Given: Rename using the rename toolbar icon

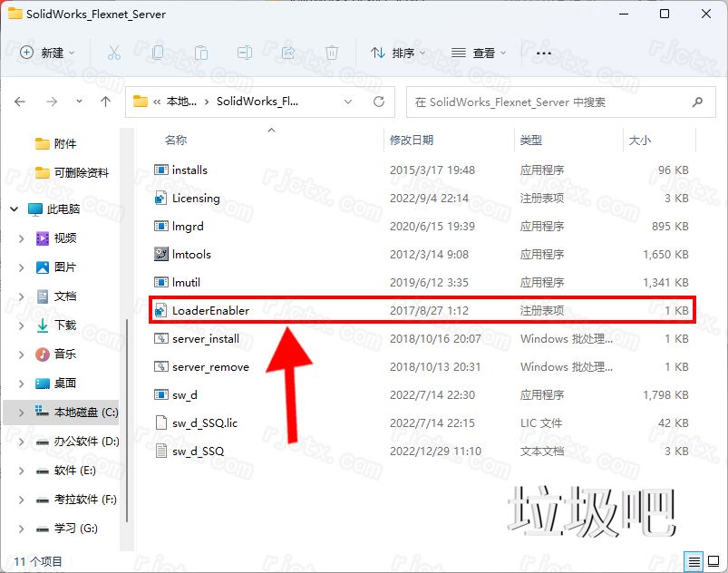Looking at the screenshot, I should pyautogui.click(x=245, y=53).
